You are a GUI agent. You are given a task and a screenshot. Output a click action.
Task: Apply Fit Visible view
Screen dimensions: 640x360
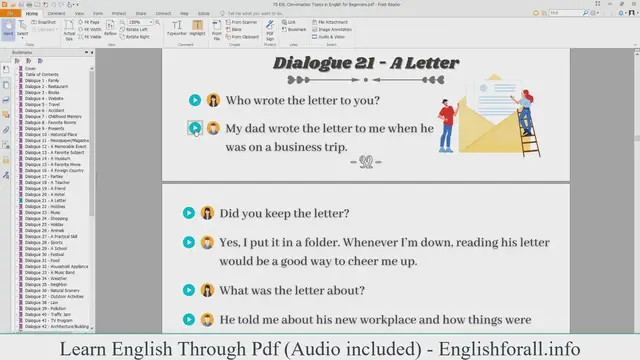89,37
